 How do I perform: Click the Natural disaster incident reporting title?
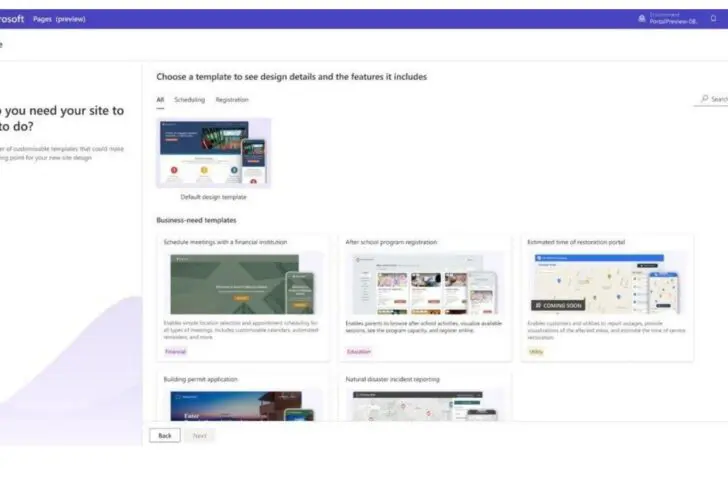(x=392, y=379)
